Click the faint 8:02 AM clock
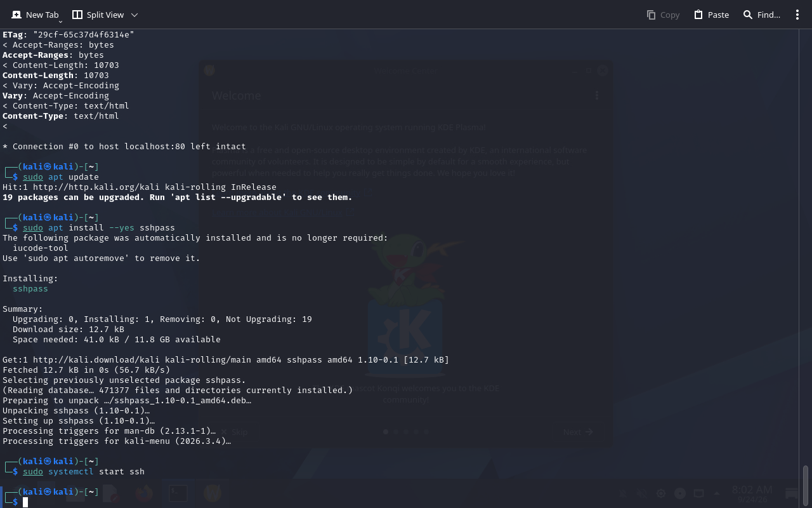The width and height of the screenshot is (812, 508). tap(752, 490)
